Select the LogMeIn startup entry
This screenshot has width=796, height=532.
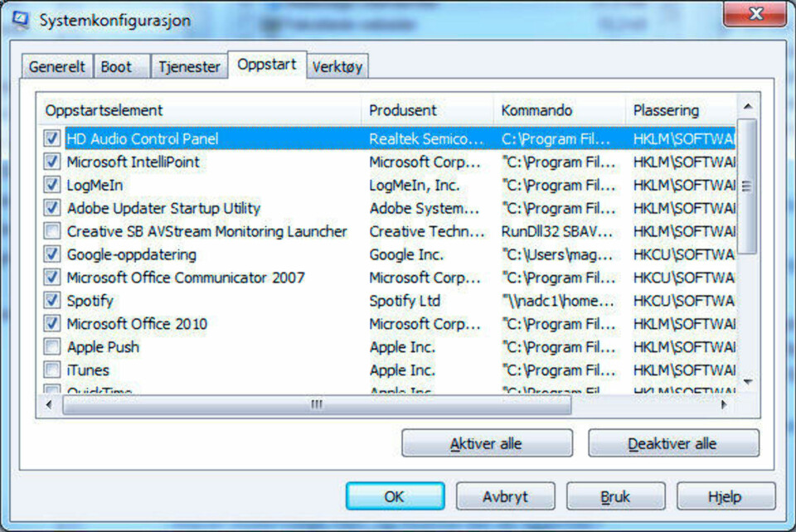(95, 185)
